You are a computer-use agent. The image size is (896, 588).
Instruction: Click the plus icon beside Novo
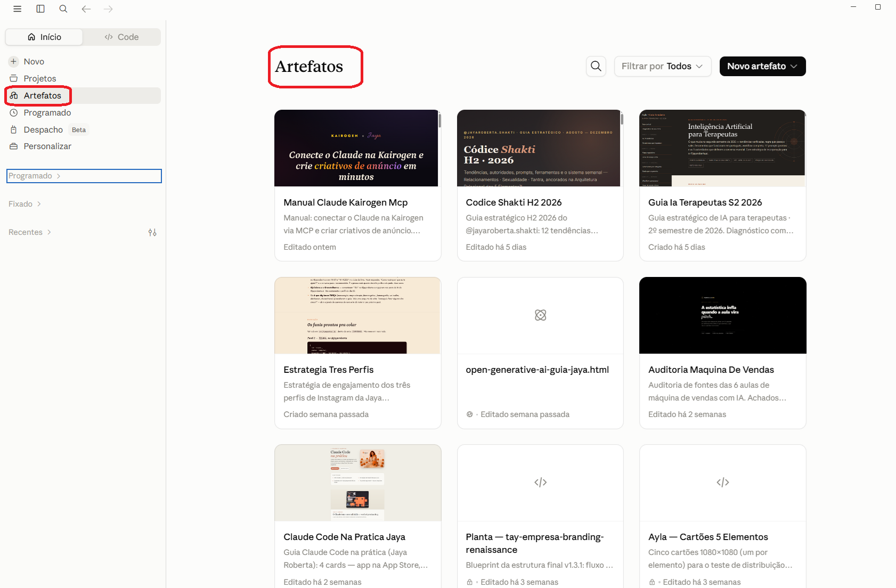coord(14,62)
